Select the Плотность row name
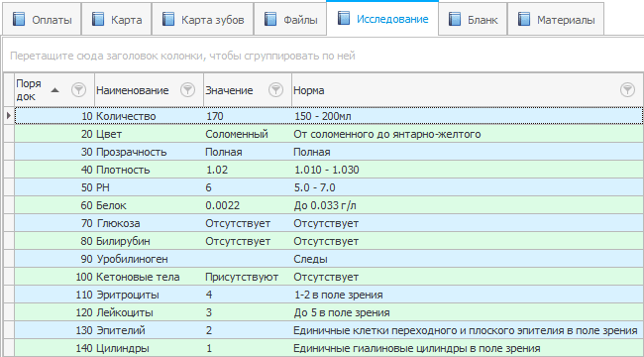The width and height of the screenshot is (644, 357). (x=123, y=170)
